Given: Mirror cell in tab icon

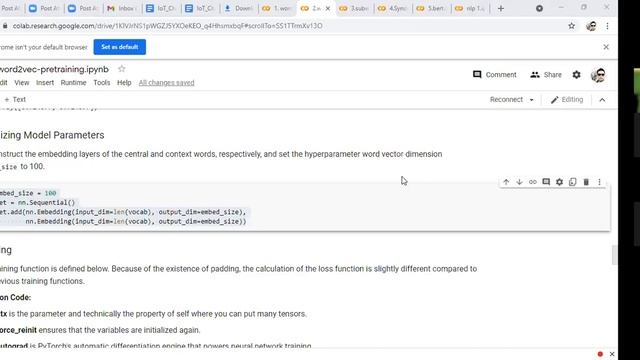Looking at the screenshot, I should pos(573,182).
